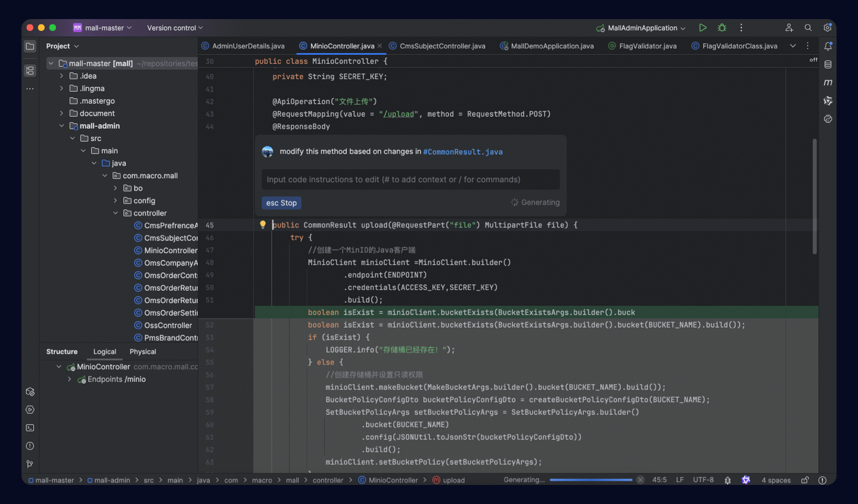Open the Terminal tool window
The image size is (858, 504).
(x=30, y=428)
